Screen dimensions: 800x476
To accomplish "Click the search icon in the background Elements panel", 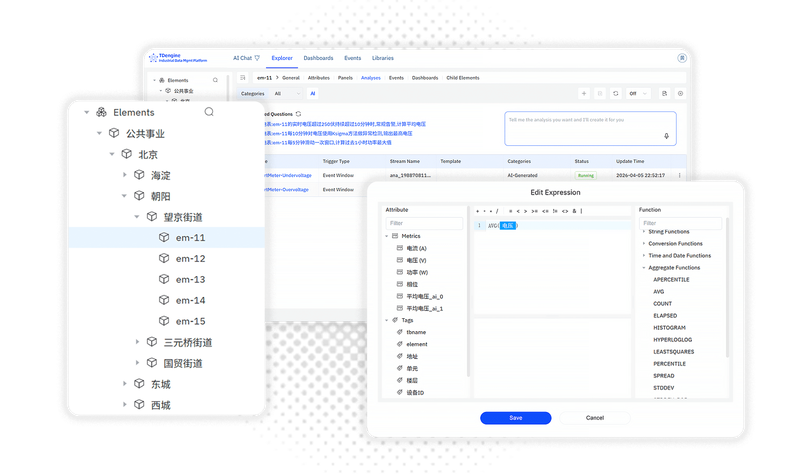I will point(215,80).
